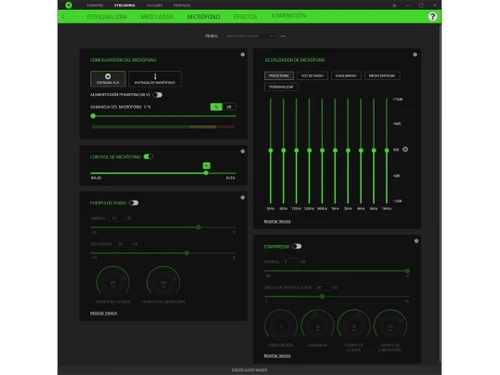Image resolution: width=500 pixels, height=375 pixels.
Task: Click the compressor Umbral slider handle
Action: coord(408,271)
